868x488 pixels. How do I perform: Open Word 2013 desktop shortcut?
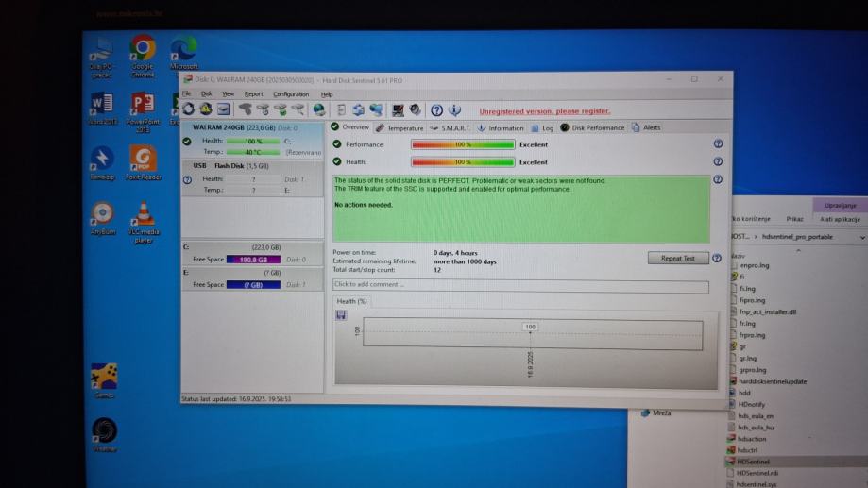click(102, 108)
